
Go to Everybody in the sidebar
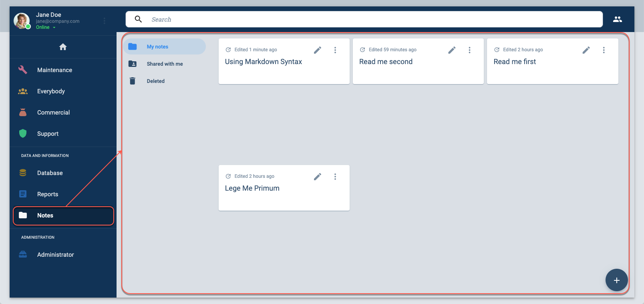tap(63, 91)
